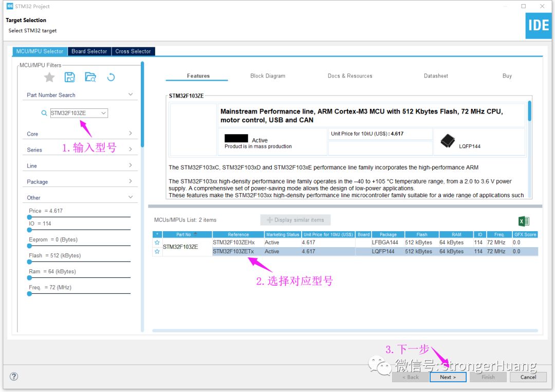Adjust the IO slider handle

click(x=30, y=230)
